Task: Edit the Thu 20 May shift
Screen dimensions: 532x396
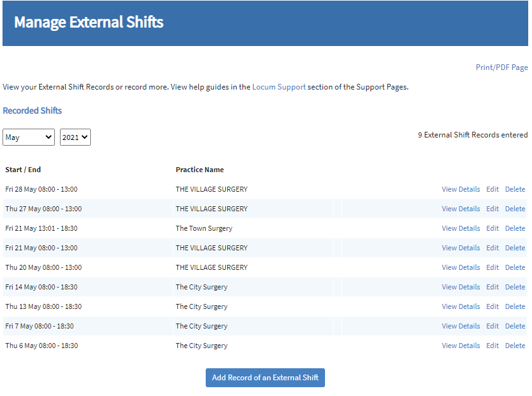Action: coord(492,267)
